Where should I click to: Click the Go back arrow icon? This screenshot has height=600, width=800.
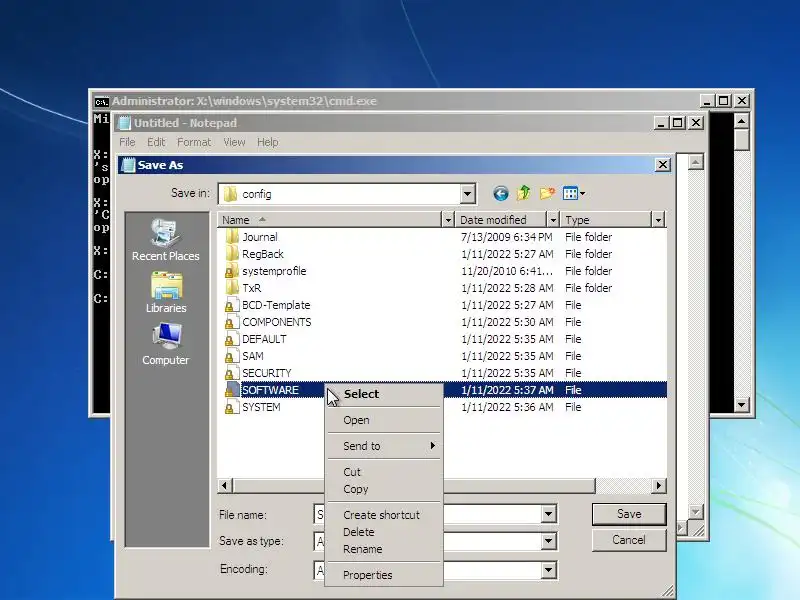[x=501, y=193]
